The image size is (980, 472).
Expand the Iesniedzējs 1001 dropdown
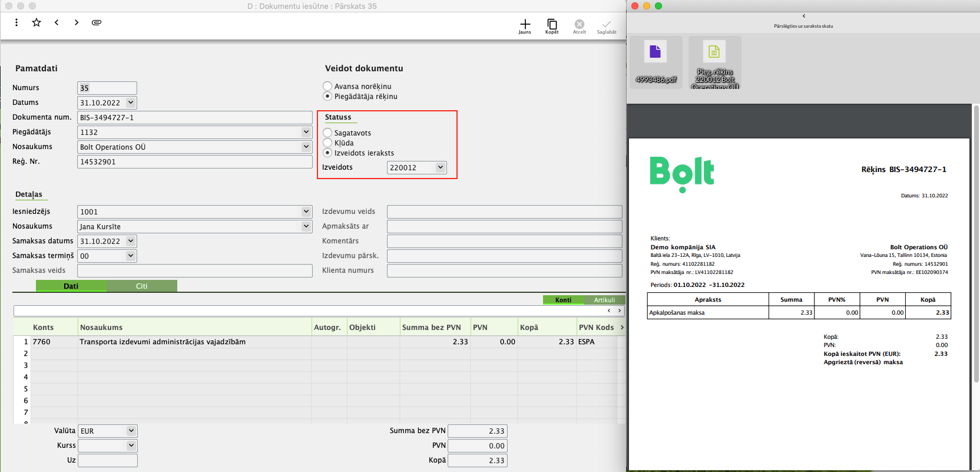pos(306,212)
